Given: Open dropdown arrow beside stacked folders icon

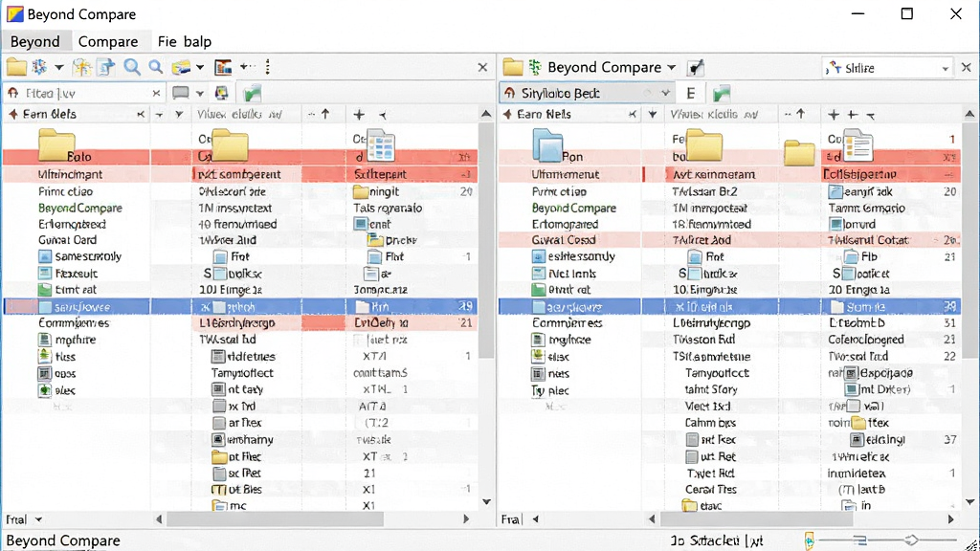Looking at the screenshot, I should (x=200, y=67).
